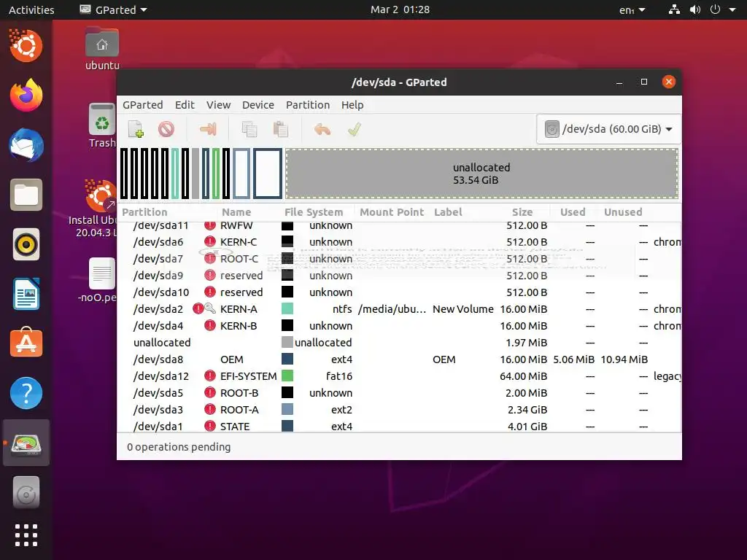Open the ubuntu home folder desktop icon

102,49
